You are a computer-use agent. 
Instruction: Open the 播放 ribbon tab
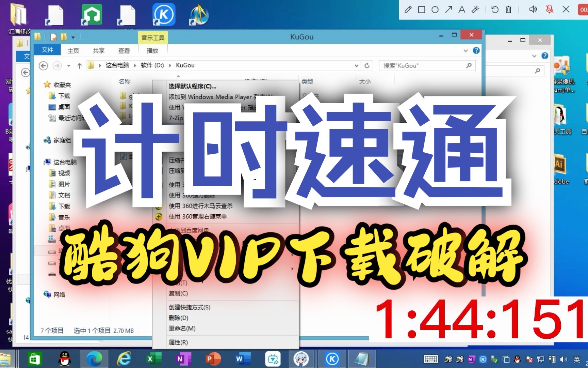click(x=152, y=50)
